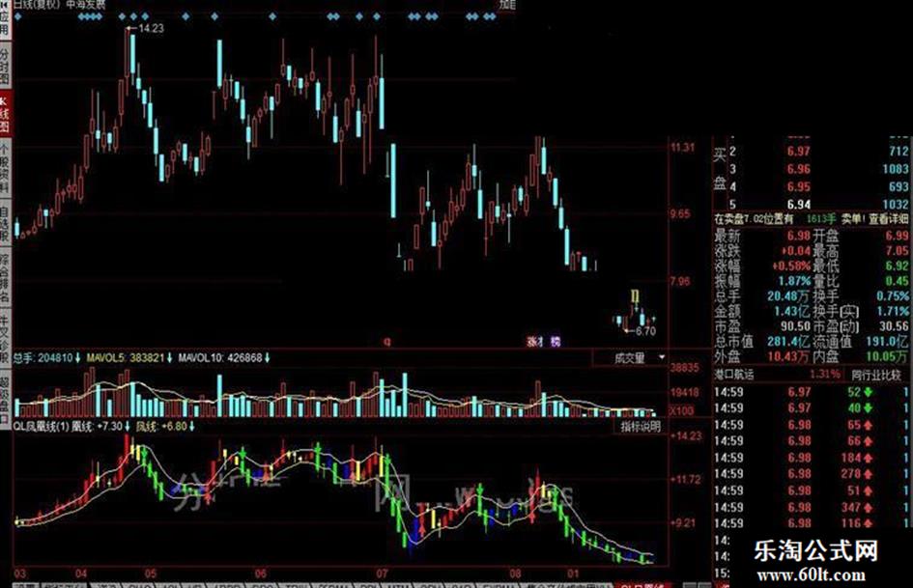Click the purple 榜 marker on chart

tap(556, 342)
